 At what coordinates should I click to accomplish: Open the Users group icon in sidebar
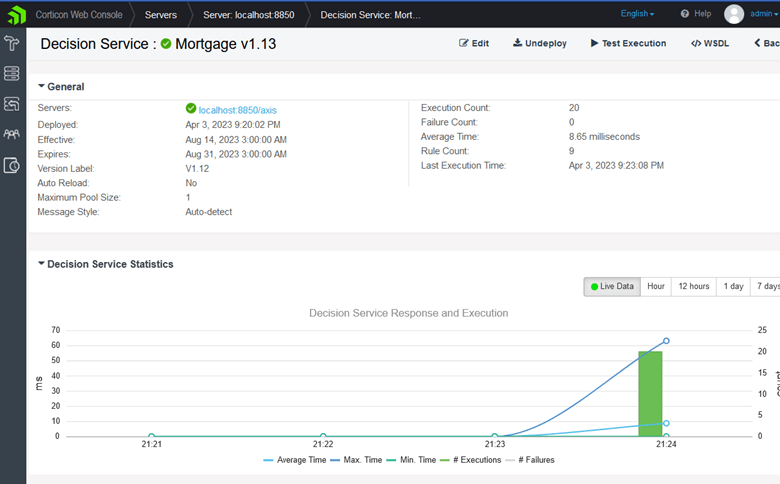(x=12, y=134)
